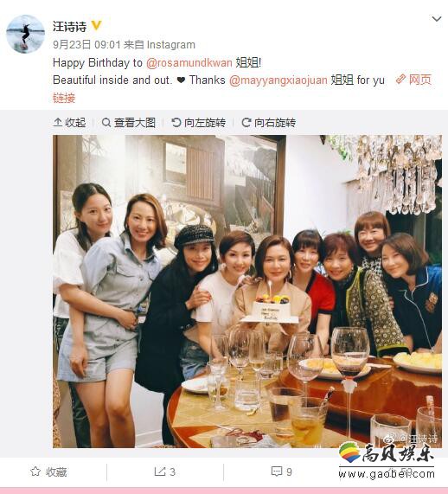Screen dimensions: 448x494
Task: Open the @rosamundkwan mention
Action: coord(189,62)
